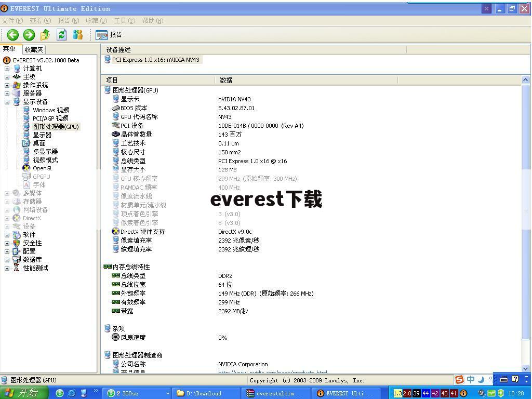
Task: Collapse the 显示设备 tree node
Action: click(7, 102)
